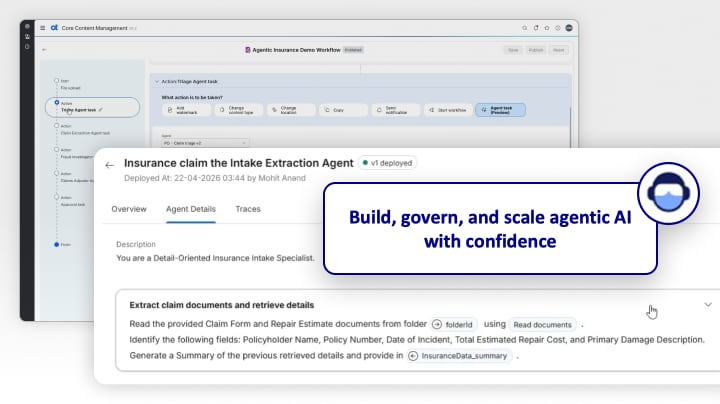Choose the Add watermark action

click(x=186, y=110)
